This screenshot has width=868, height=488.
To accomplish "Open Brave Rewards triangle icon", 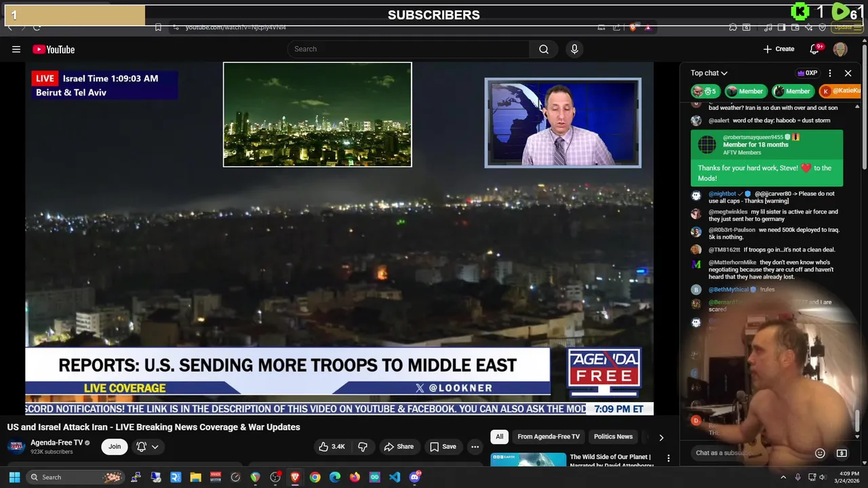I will tap(648, 27).
